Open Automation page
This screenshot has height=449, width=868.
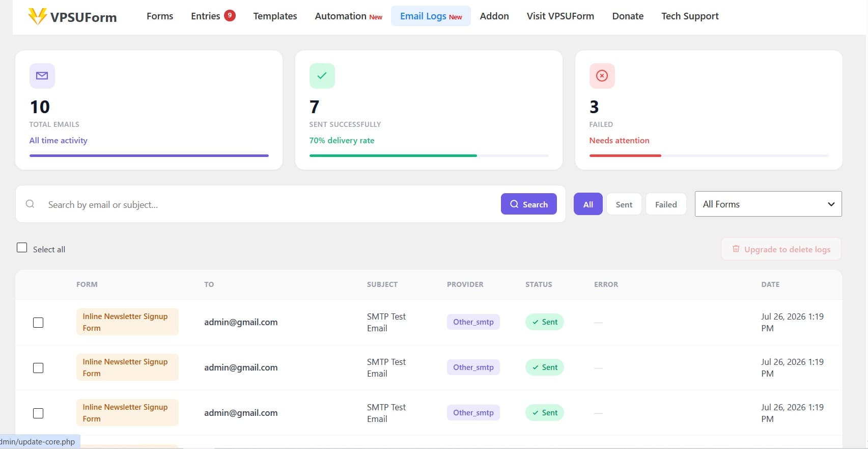tap(348, 16)
